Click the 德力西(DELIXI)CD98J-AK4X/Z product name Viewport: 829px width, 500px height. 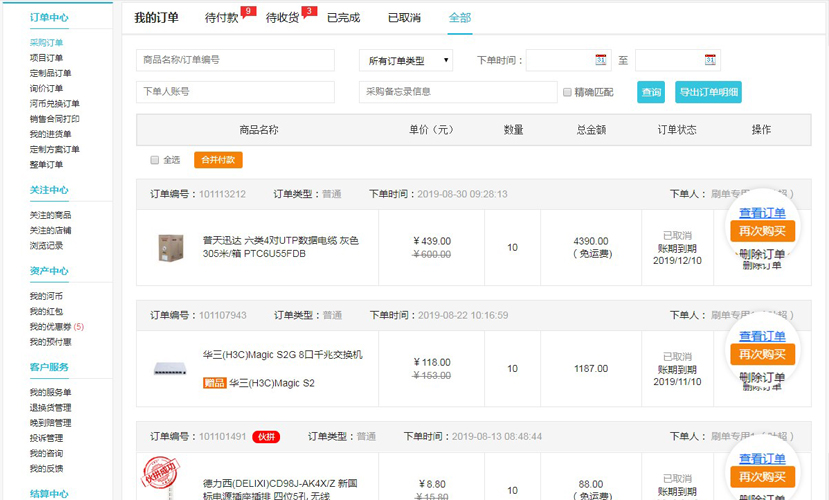[280, 489]
